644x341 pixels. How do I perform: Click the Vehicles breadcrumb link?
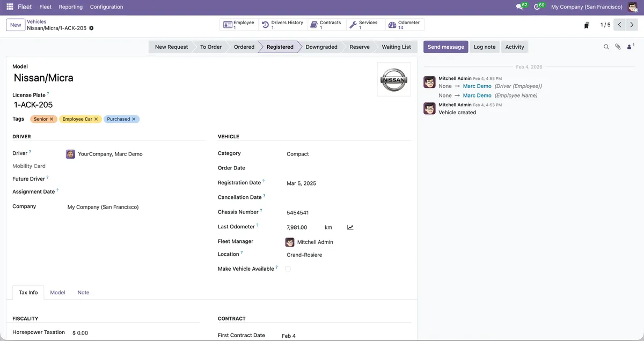pos(36,21)
